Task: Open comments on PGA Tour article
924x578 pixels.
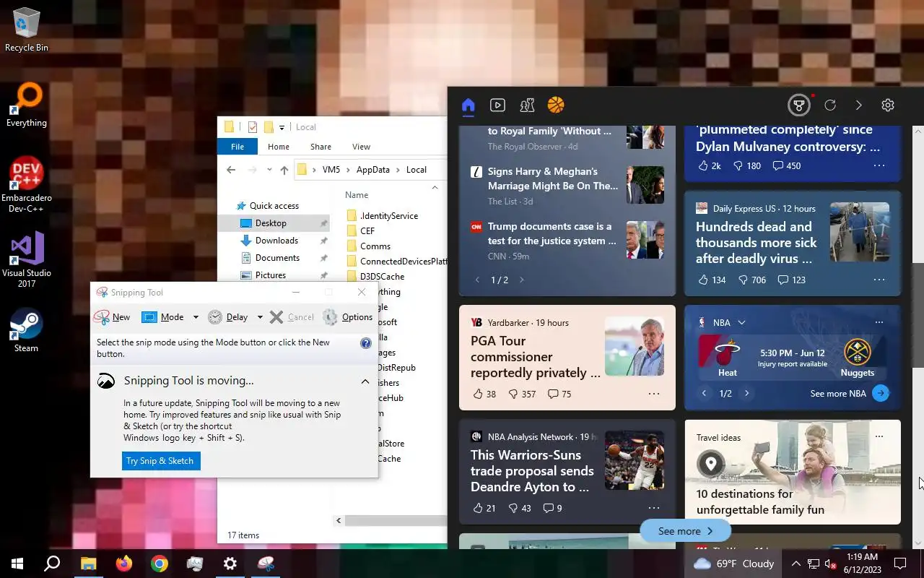Action: 559,394
